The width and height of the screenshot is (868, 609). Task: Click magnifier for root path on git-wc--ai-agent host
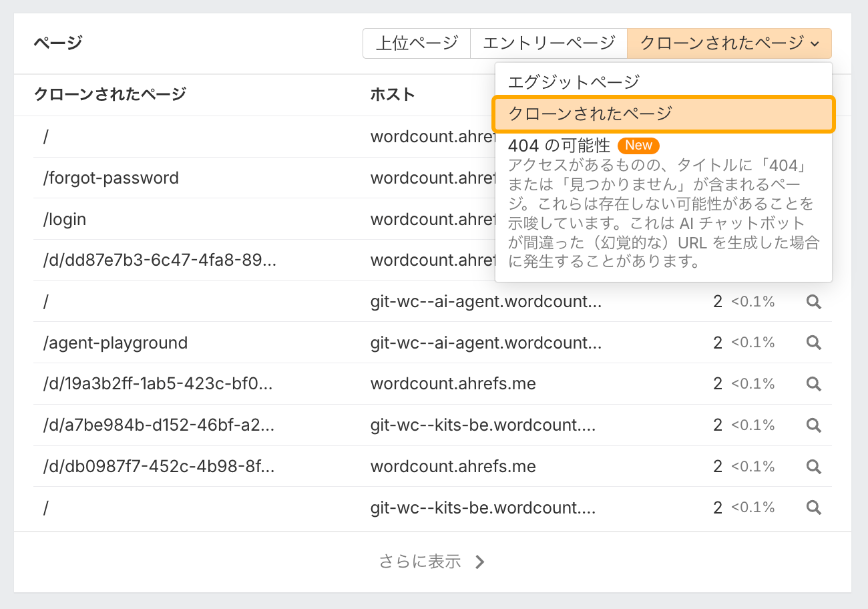(813, 302)
